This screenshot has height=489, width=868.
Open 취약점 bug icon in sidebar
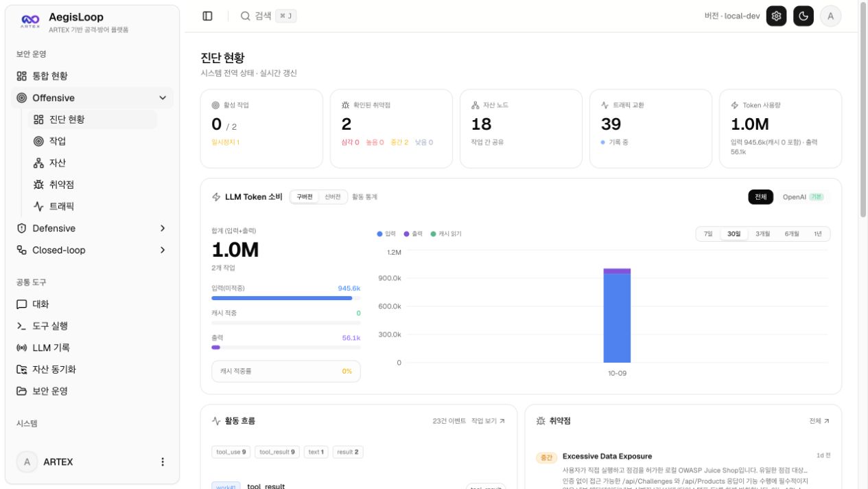tap(38, 185)
